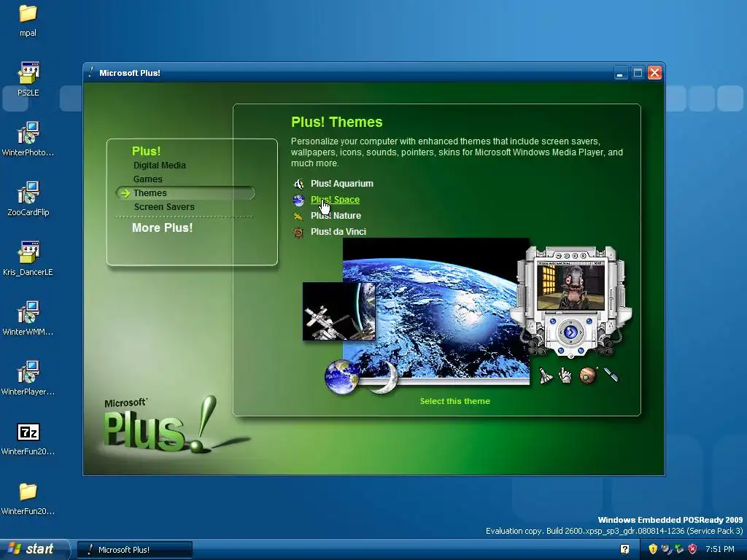Click the space station screen saver thumbnail
This screenshot has width=747, height=560.
[x=338, y=311]
